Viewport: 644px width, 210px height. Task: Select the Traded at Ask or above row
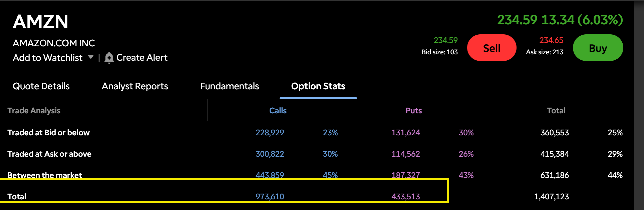(49, 154)
